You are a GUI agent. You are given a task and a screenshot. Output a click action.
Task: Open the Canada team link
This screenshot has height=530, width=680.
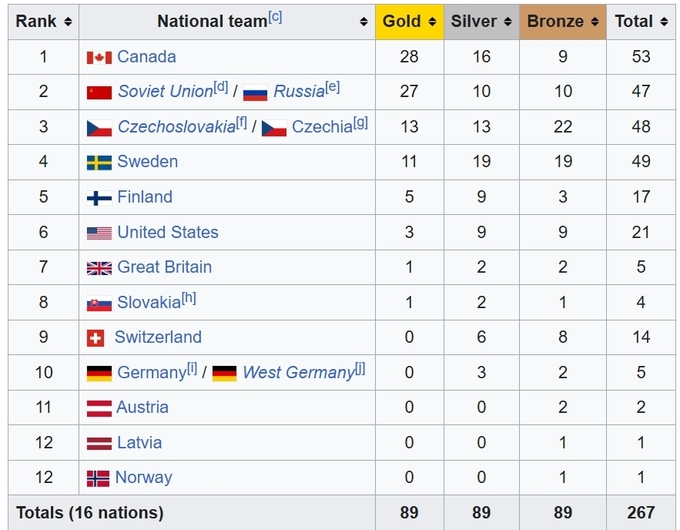[147, 57]
